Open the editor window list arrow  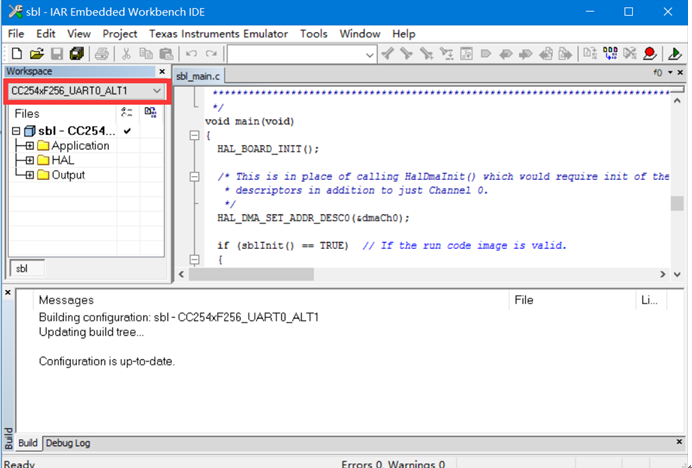pyautogui.click(x=670, y=72)
